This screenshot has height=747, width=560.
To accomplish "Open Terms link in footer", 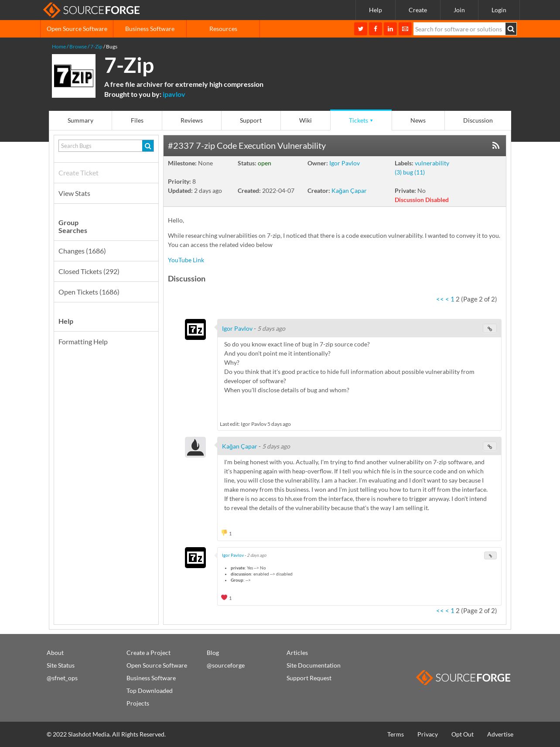I will (x=396, y=734).
